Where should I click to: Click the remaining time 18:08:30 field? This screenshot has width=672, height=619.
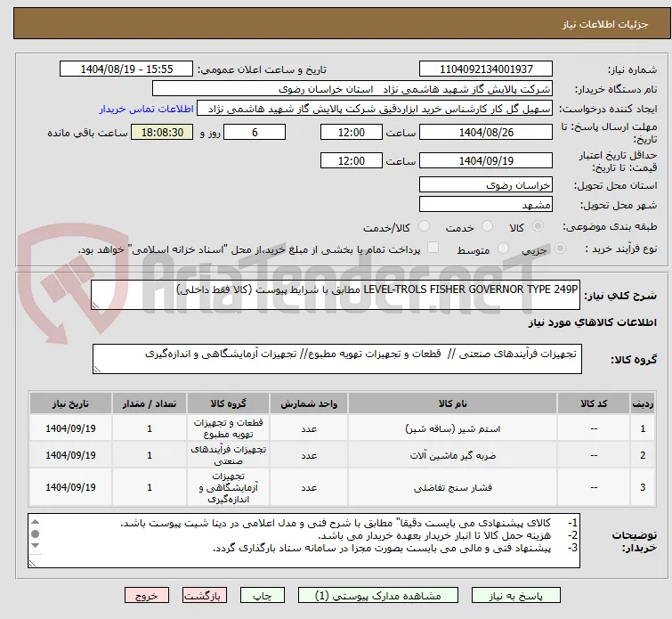pyautogui.click(x=162, y=132)
